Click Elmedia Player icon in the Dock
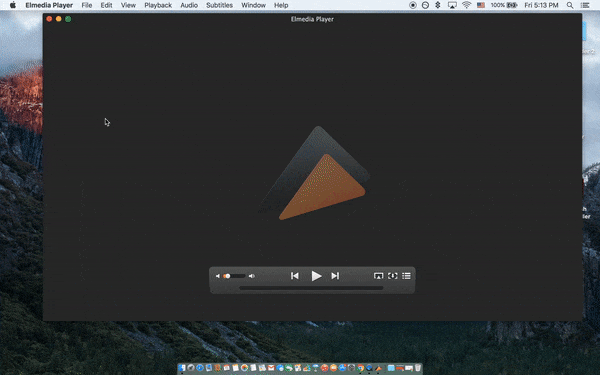The width and height of the screenshot is (600, 375). [x=378, y=368]
